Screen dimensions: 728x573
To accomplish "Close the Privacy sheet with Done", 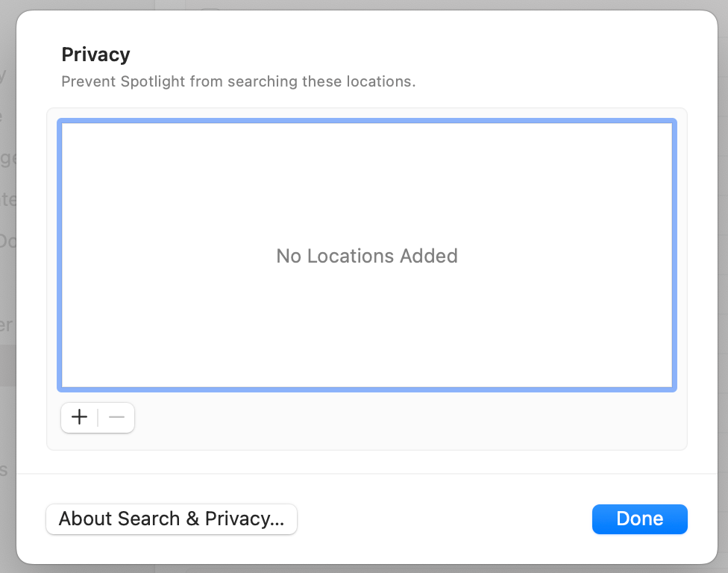I will (639, 519).
